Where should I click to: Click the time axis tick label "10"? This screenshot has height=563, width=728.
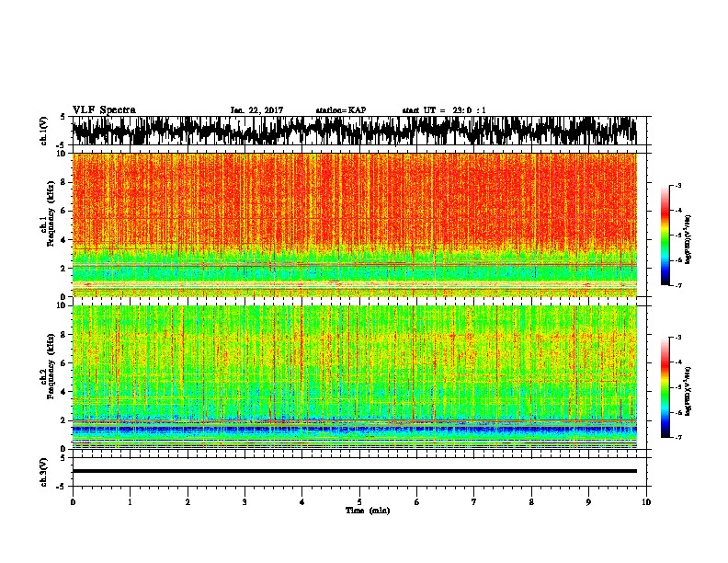pyautogui.click(x=646, y=502)
